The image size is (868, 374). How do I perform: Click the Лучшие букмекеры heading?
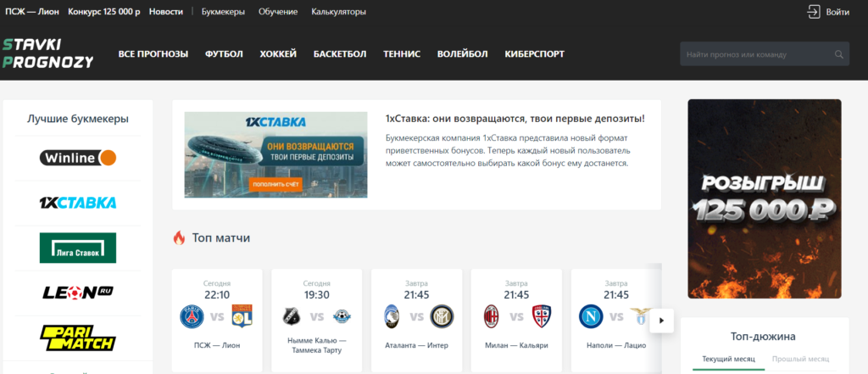(78, 119)
